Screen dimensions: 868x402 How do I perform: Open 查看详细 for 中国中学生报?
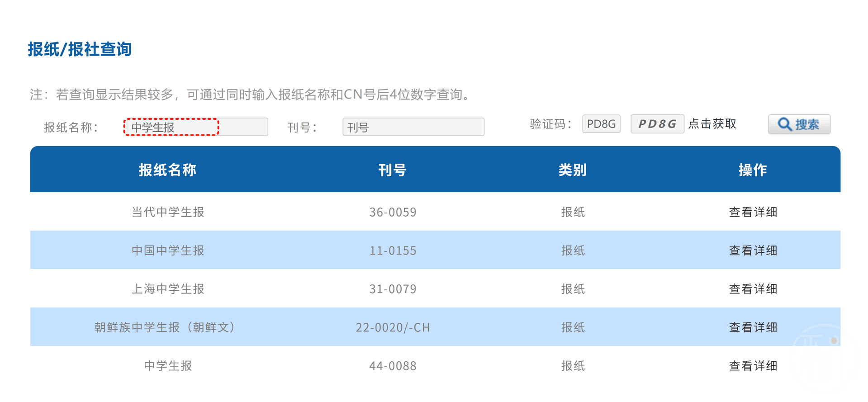753,251
